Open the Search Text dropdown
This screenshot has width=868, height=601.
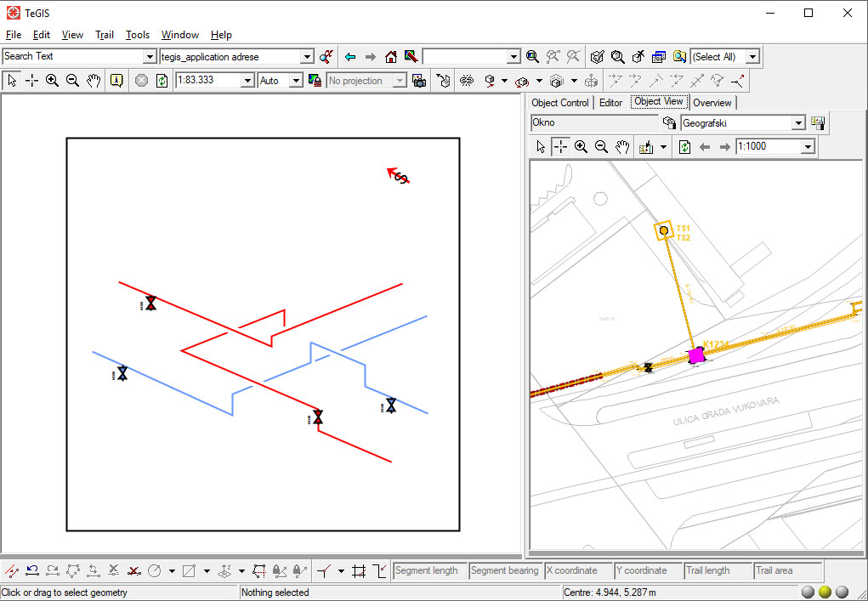coord(150,57)
